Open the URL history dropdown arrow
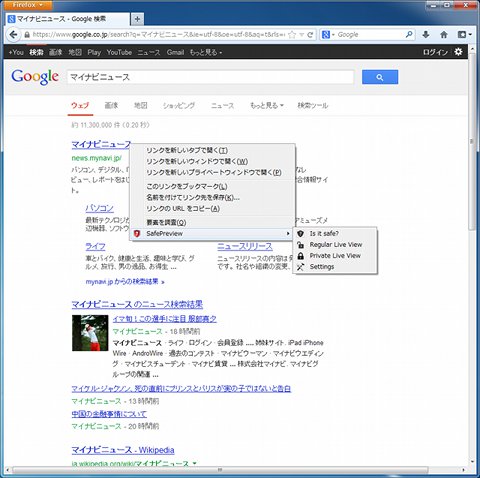The image size is (480, 478). pos(301,35)
